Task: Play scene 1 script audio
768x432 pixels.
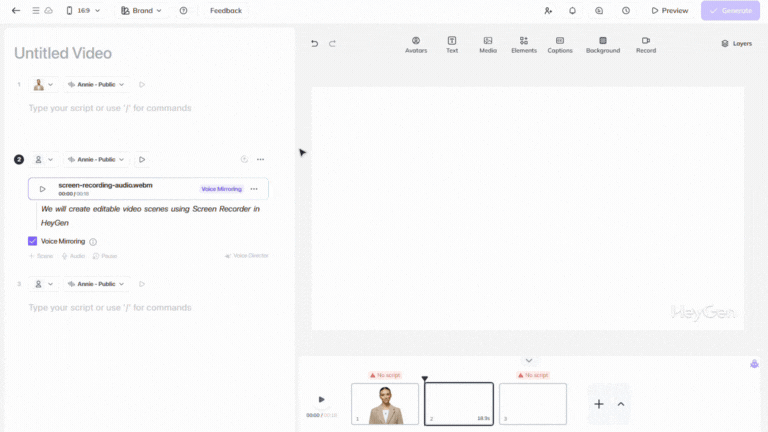Action: click(142, 85)
